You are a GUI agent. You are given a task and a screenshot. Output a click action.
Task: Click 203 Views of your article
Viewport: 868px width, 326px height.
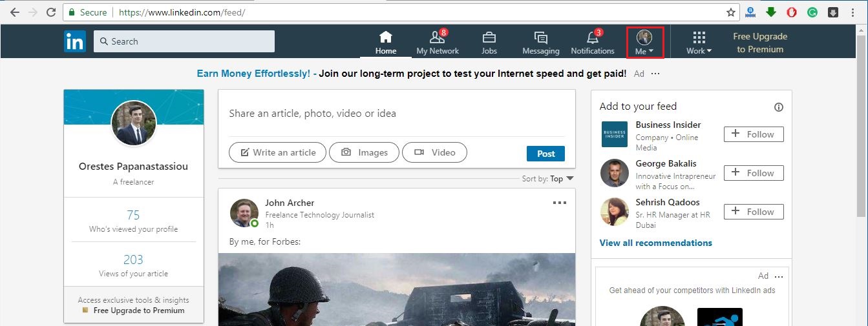coord(134,265)
